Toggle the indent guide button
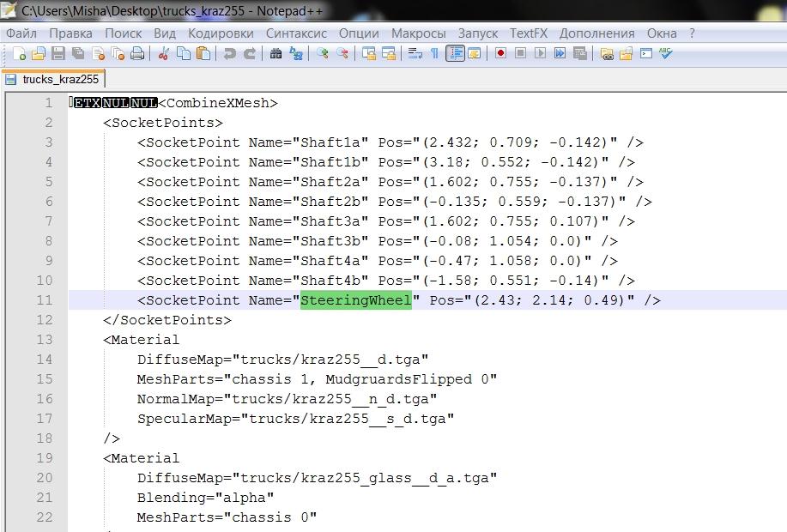Image resolution: width=787 pixels, height=532 pixels. click(x=455, y=53)
